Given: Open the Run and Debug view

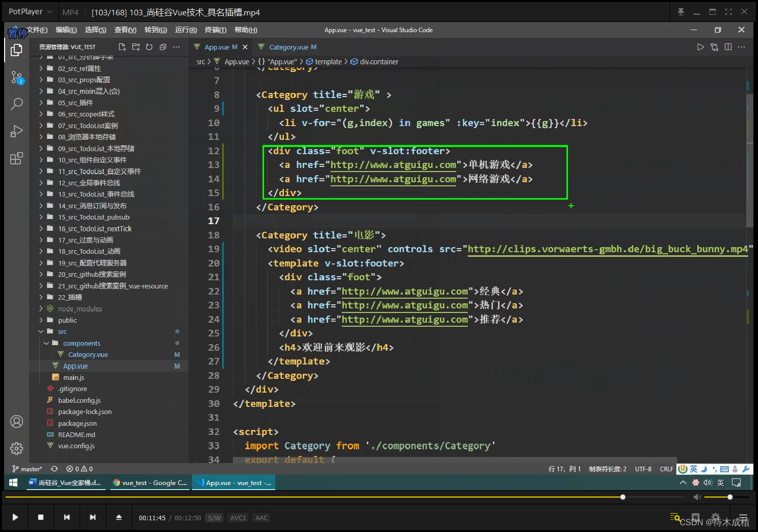Looking at the screenshot, I should (16, 131).
